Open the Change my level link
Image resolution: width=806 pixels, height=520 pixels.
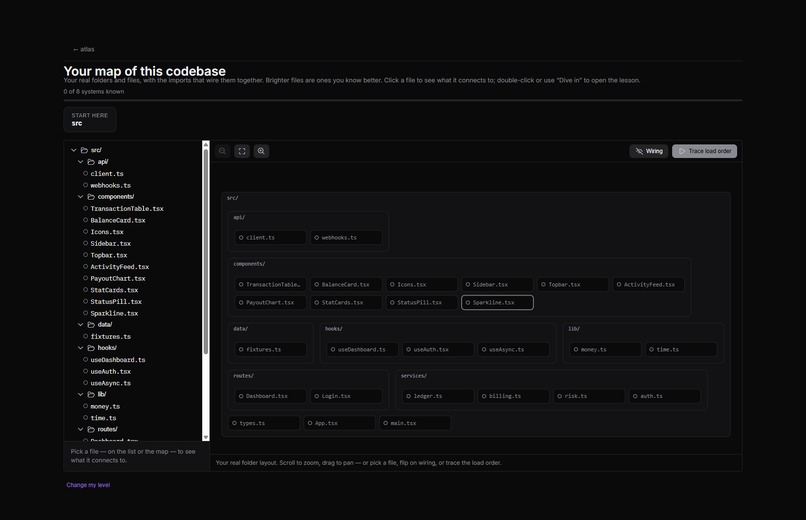[88, 485]
